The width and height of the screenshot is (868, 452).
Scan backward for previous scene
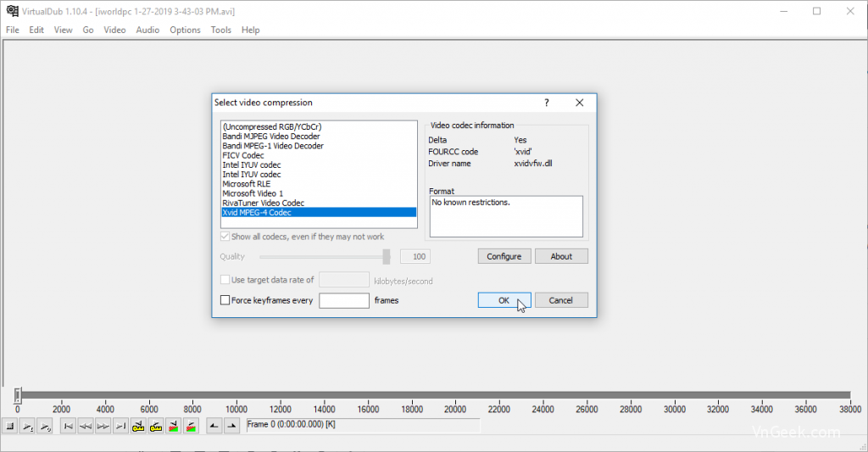(x=174, y=426)
